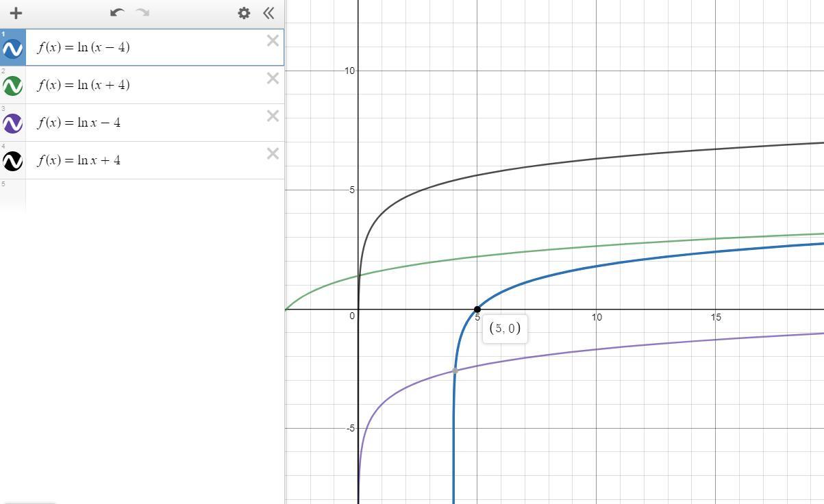Image resolution: width=824 pixels, height=504 pixels.
Task: Edit the expression f(x) = ln(x − 4)
Action: pos(84,47)
